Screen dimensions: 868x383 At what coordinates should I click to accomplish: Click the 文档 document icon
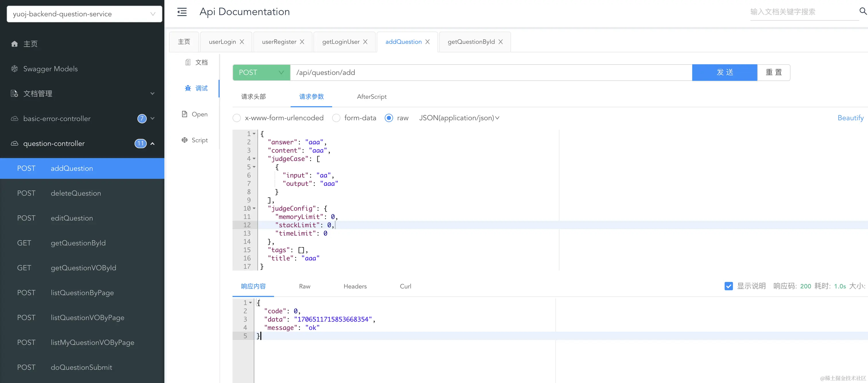click(188, 62)
